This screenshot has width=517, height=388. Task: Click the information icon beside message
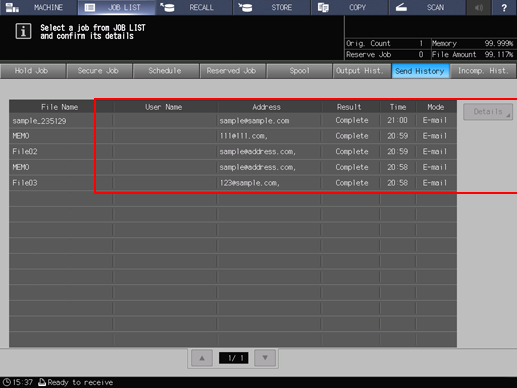(23, 32)
